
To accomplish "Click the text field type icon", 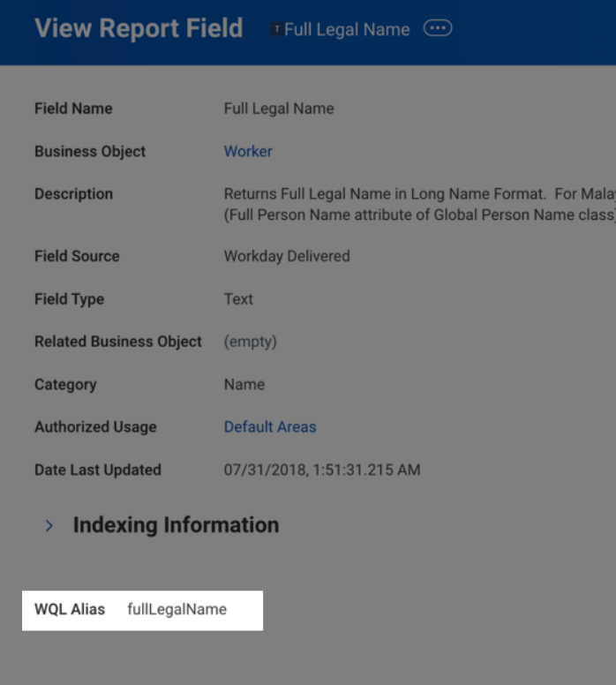I will tap(277, 30).
